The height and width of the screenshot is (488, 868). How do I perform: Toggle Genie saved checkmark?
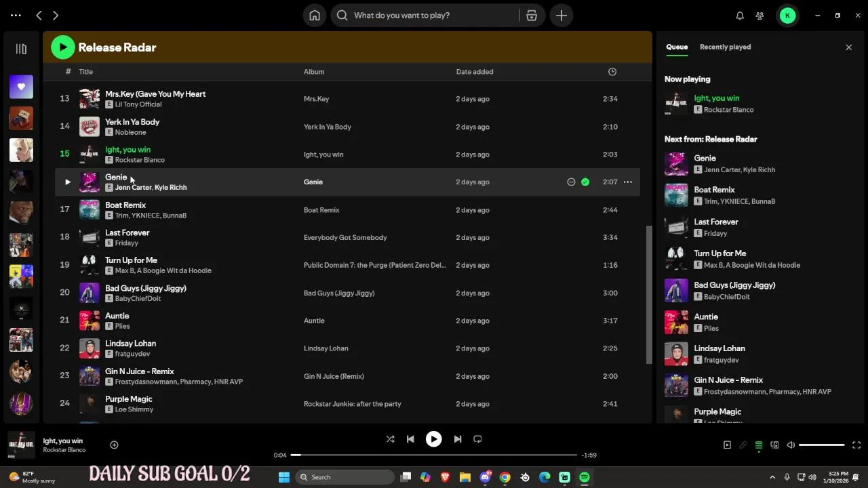585,182
